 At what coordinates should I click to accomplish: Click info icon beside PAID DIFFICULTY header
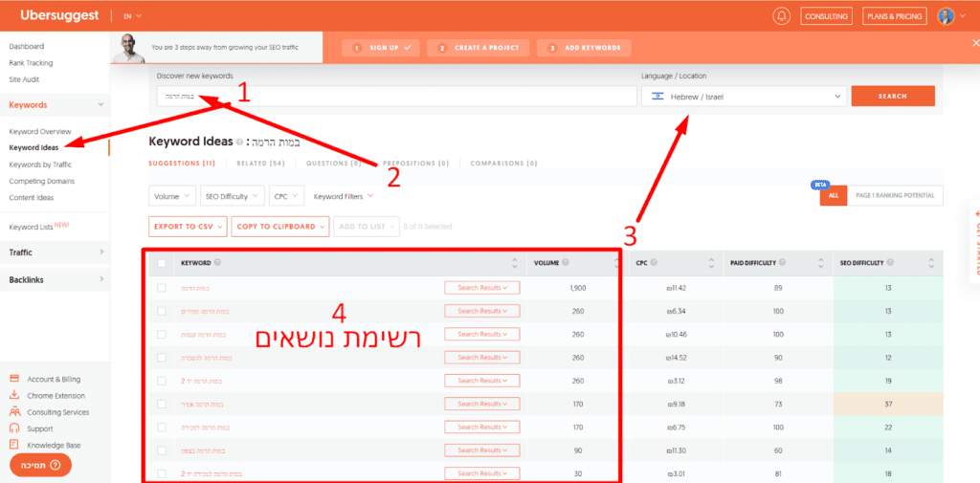(783, 263)
